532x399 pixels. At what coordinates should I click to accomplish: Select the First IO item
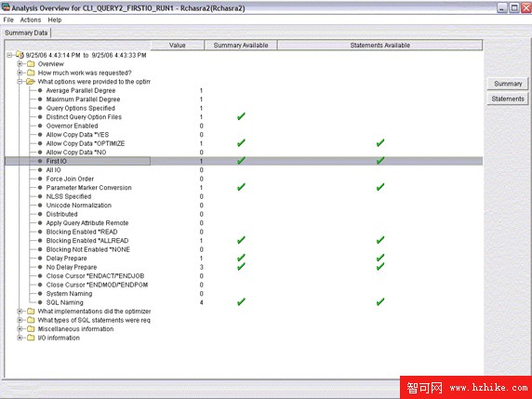tap(57, 161)
